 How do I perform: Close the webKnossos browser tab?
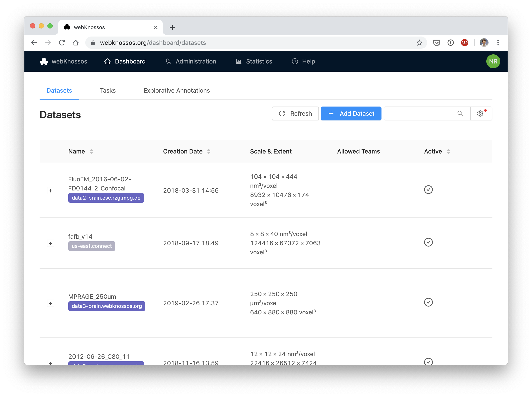pos(156,27)
